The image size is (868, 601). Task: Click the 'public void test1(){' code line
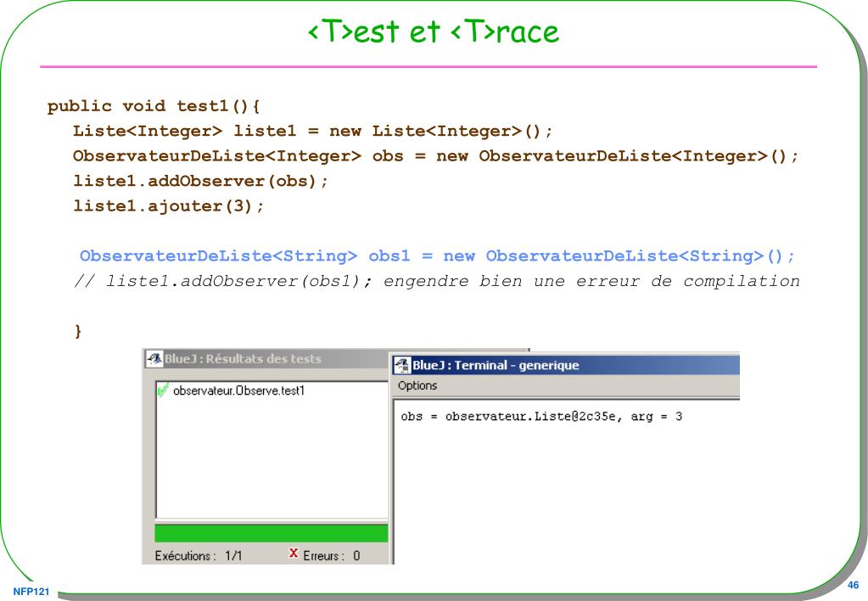point(154,106)
